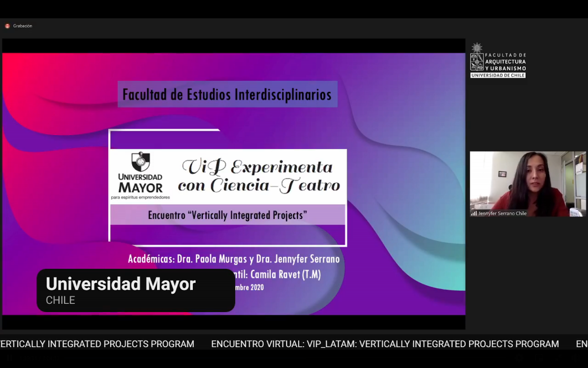Click the signal strength bars icon
This screenshot has width=588, height=368.
coord(474,213)
